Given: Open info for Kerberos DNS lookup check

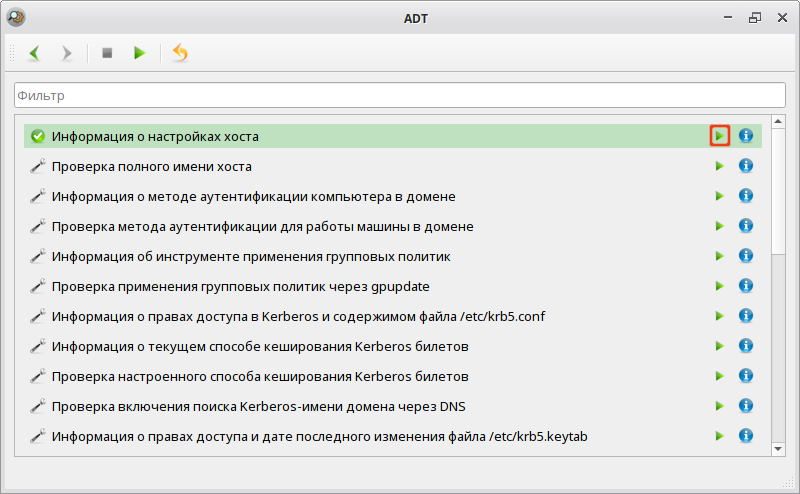Looking at the screenshot, I should pos(746,406).
